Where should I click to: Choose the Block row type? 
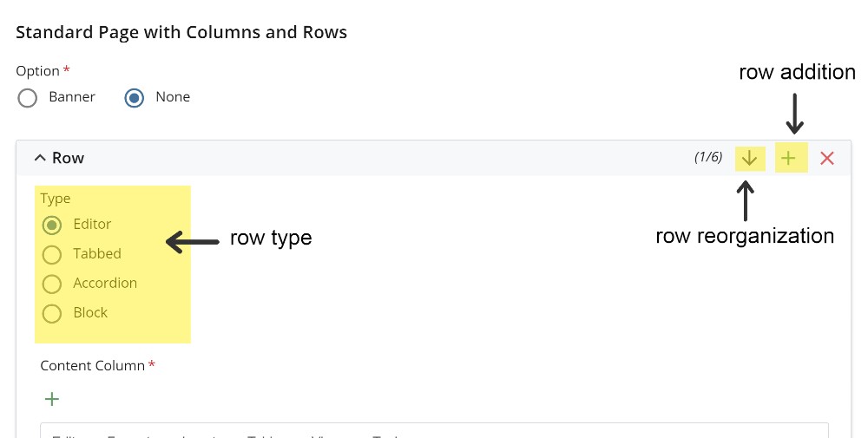(x=52, y=313)
